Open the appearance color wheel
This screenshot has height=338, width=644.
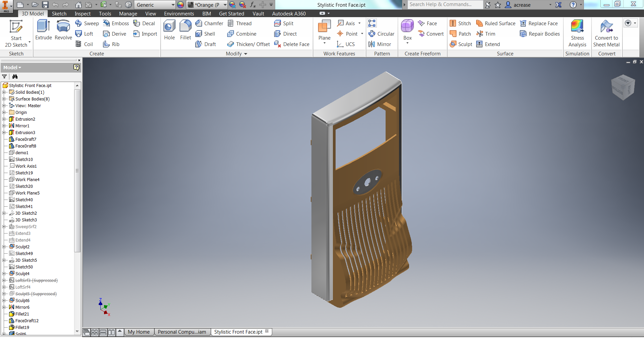(x=181, y=5)
